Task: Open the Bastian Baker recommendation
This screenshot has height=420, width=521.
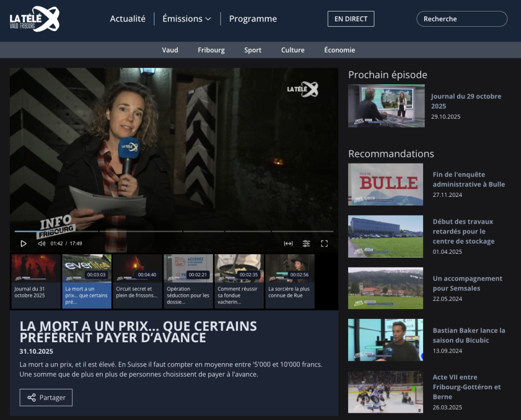Action: coord(470,335)
